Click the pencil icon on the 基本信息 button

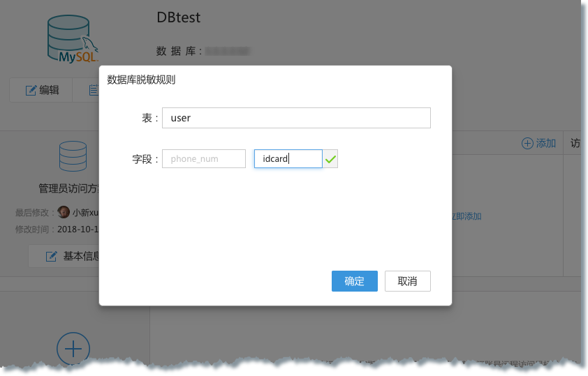pyautogui.click(x=52, y=256)
